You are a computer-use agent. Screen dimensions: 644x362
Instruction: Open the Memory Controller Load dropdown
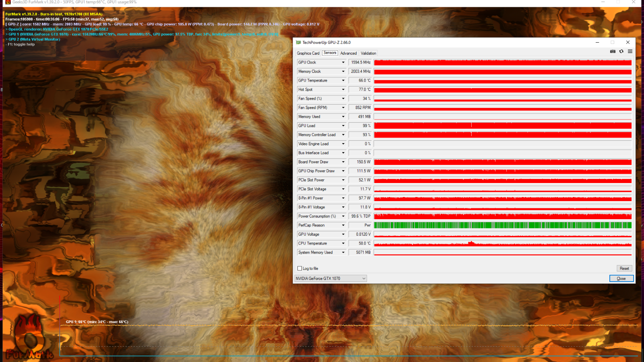point(343,135)
